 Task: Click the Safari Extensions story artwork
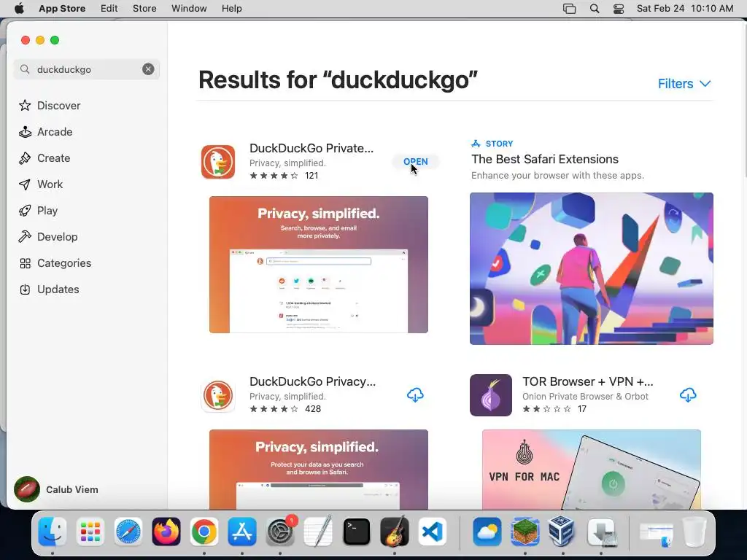point(591,268)
